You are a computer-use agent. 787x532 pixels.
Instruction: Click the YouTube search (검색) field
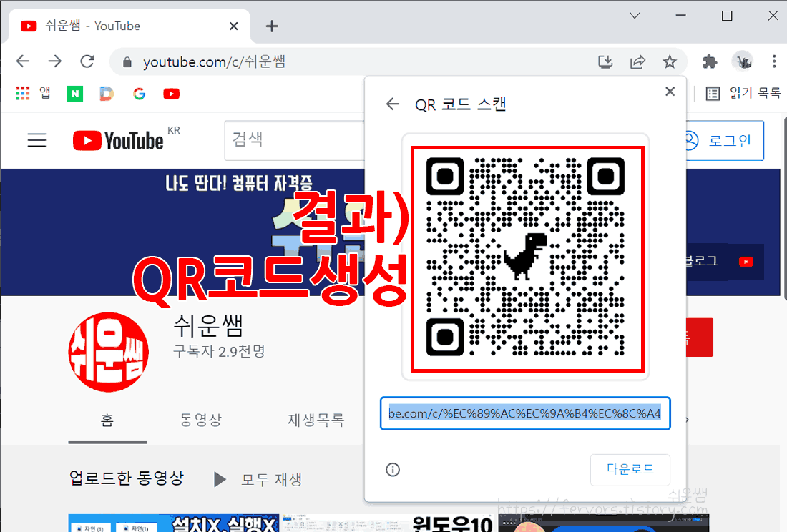tap(295, 140)
